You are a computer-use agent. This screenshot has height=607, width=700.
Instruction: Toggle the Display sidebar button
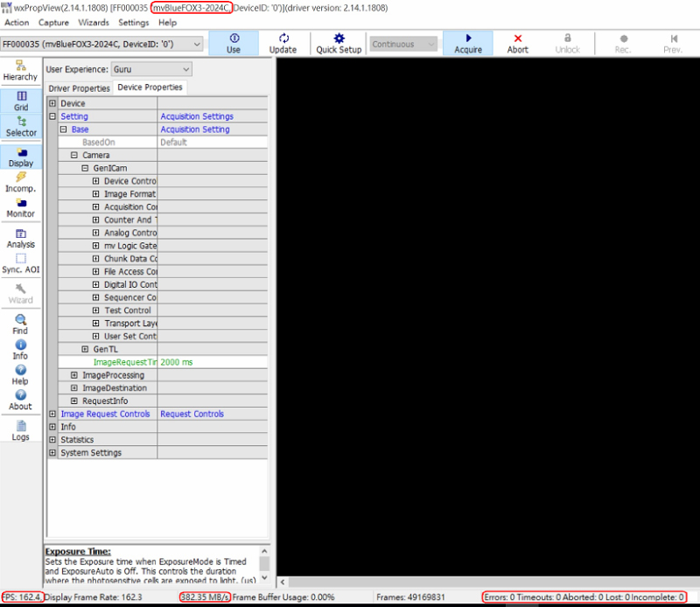(x=21, y=152)
